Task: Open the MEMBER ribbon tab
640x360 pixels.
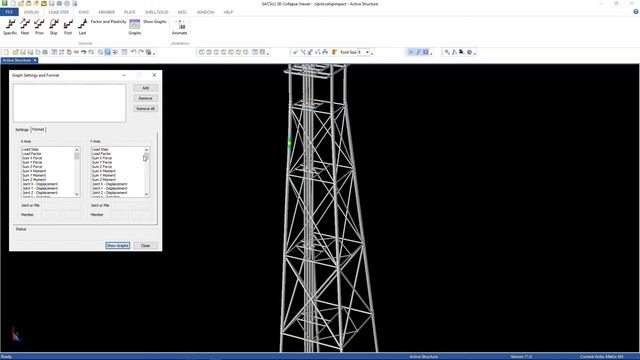Action: 107,12
